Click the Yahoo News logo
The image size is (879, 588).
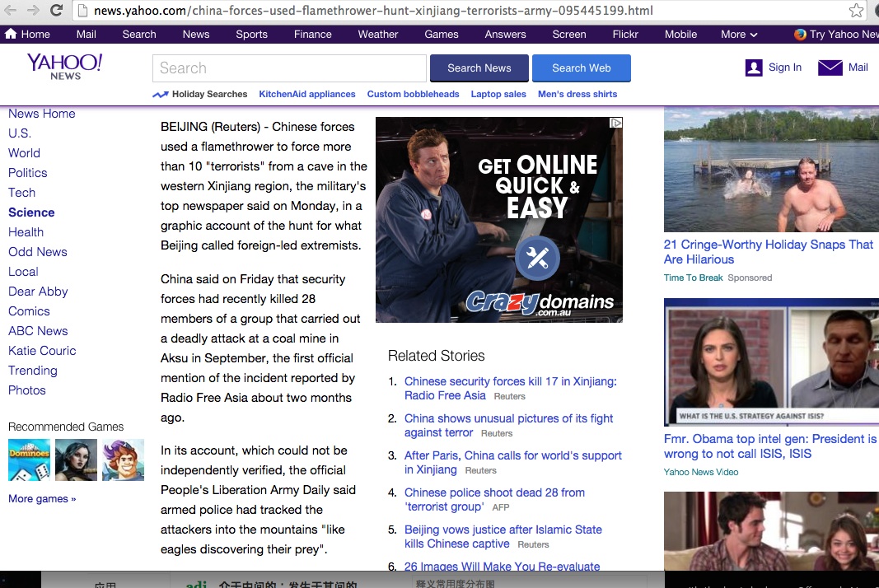(65, 67)
